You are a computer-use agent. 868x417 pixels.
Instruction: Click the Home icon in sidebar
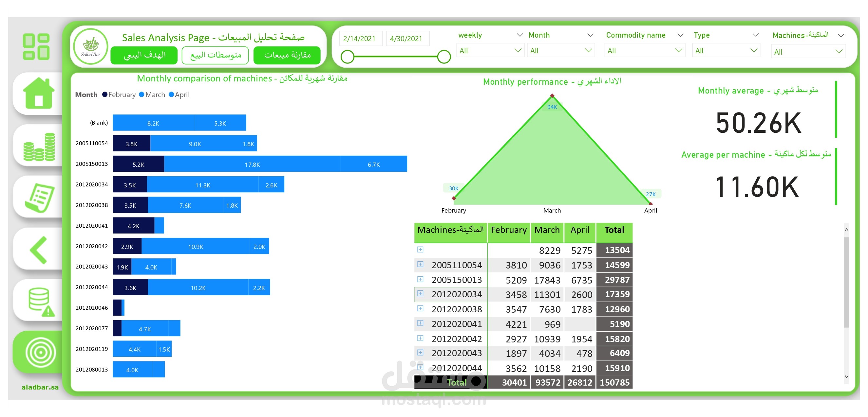click(x=39, y=93)
